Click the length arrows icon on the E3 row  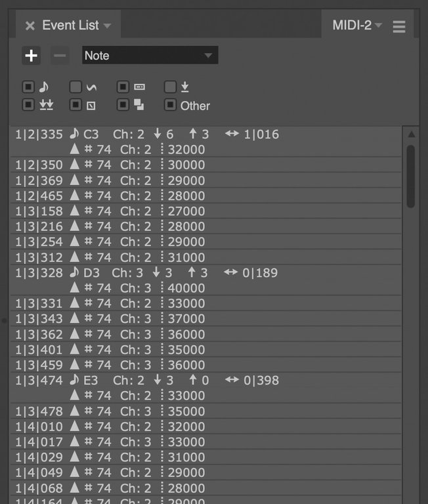tap(232, 380)
